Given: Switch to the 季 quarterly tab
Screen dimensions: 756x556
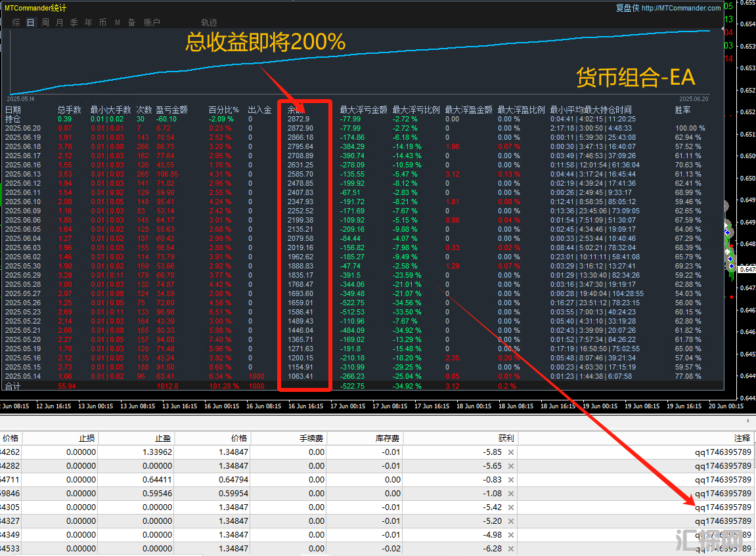Looking at the screenshot, I should coord(74,22).
